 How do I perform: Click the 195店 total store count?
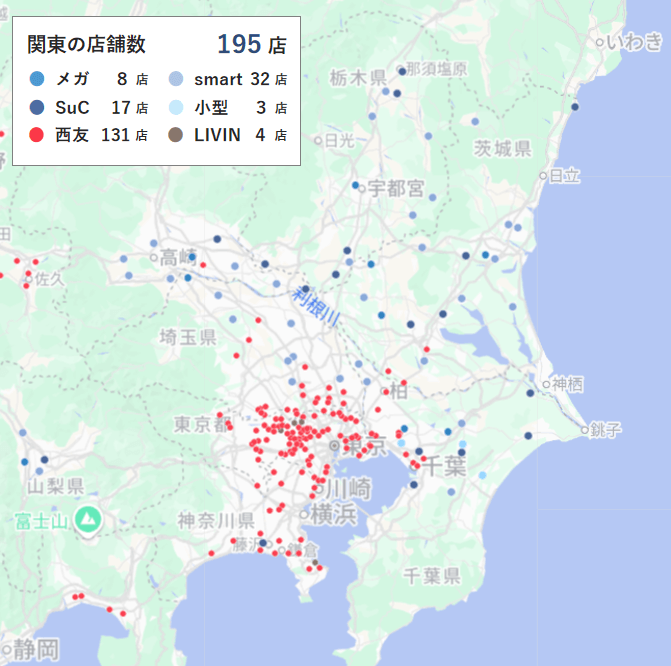251,45
